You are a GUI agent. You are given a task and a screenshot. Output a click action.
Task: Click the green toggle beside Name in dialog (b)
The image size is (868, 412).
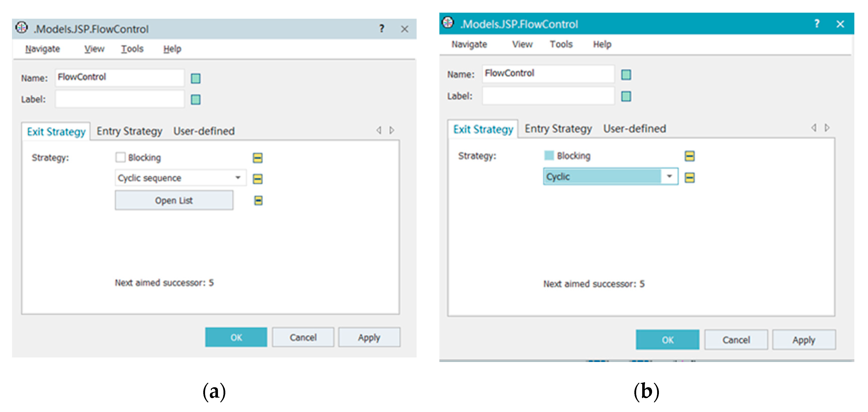[x=626, y=75]
